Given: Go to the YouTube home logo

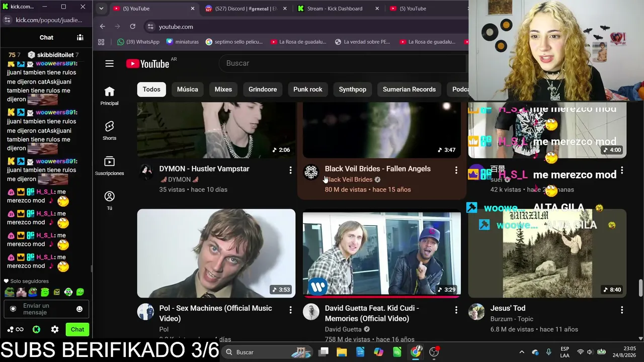Looking at the screenshot, I should click(x=147, y=64).
